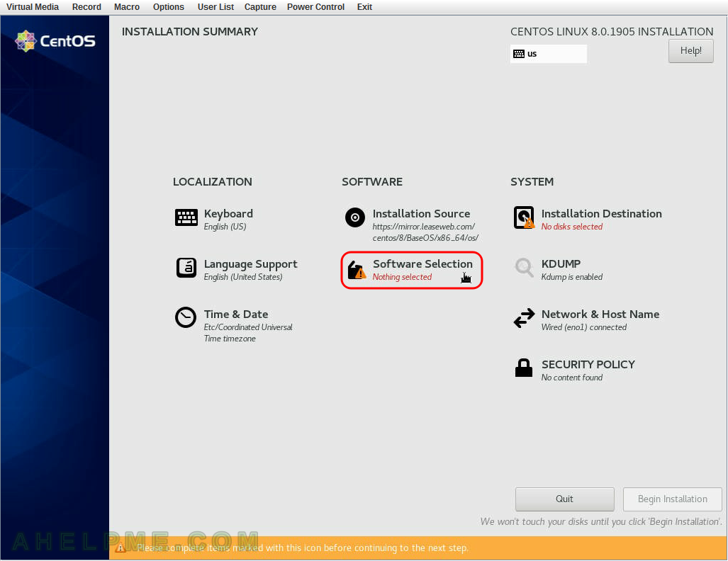Open the Keyboard layout icon
Image resolution: width=728 pixels, height=561 pixels.
tap(186, 217)
